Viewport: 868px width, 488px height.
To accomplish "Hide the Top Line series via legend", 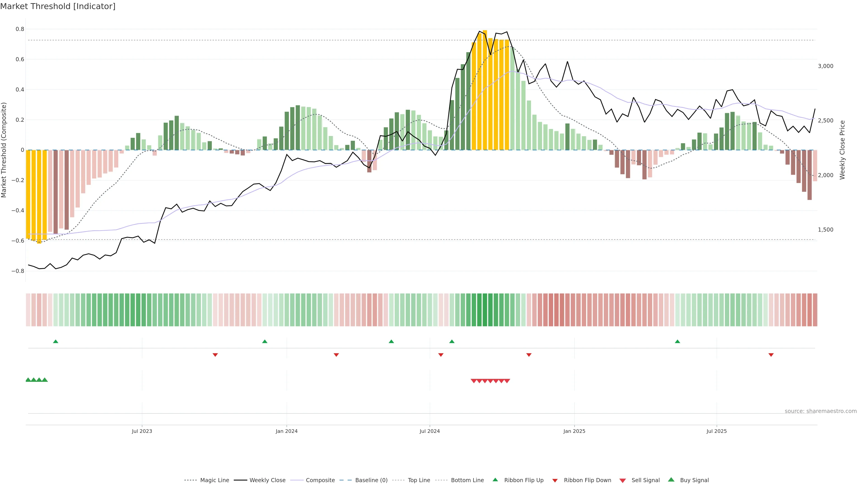I will point(419,480).
